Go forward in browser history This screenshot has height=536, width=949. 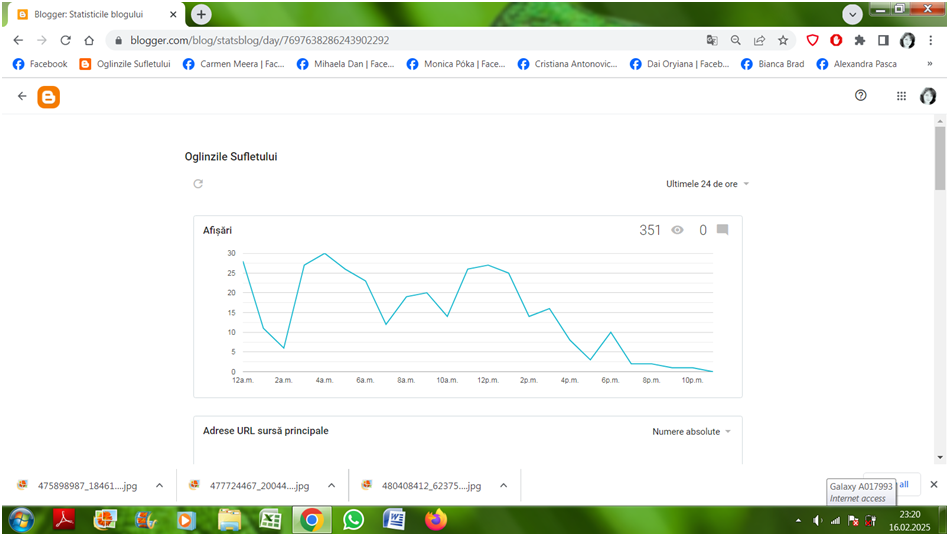(42, 41)
